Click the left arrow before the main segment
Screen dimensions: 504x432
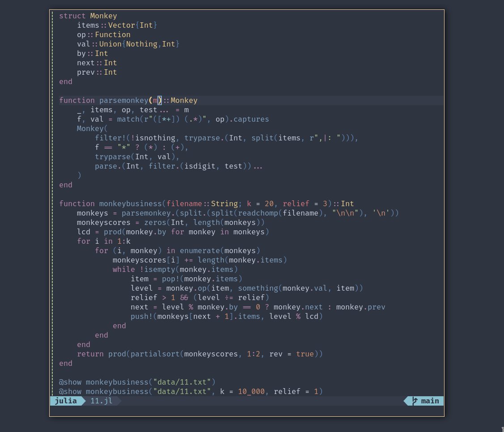point(406,401)
